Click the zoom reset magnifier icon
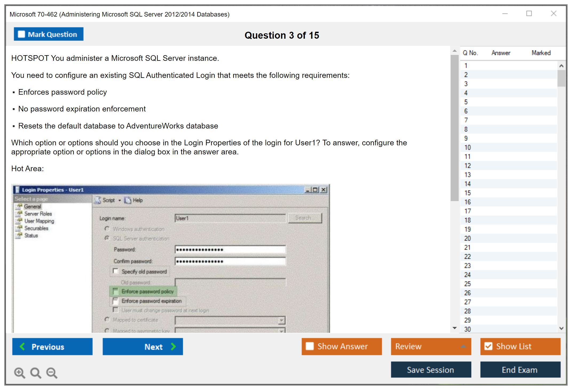 pos(36,373)
